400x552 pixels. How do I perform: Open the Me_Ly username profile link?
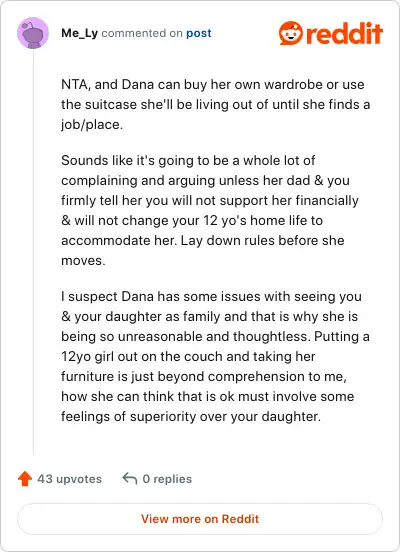[79, 33]
